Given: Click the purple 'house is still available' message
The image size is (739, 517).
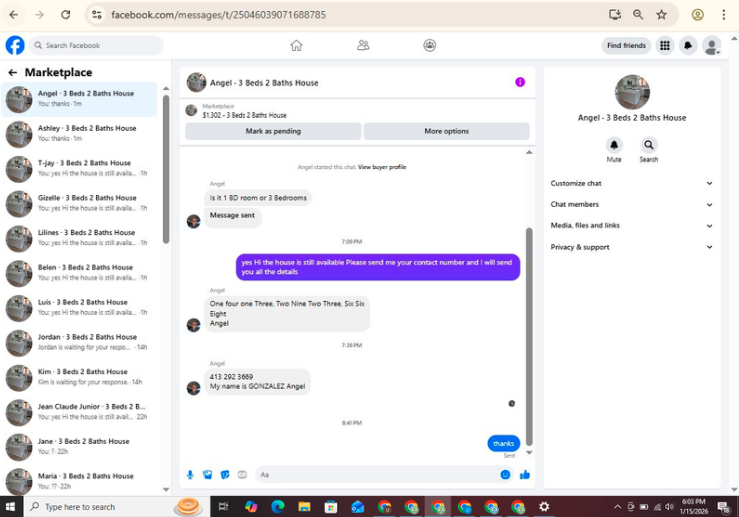Looking at the screenshot, I should coord(378,267).
